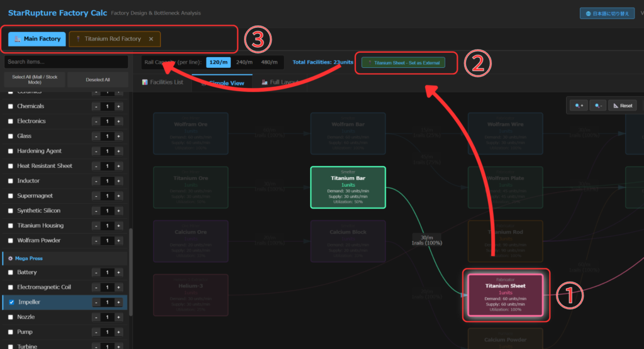Image resolution: width=644 pixels, height=349 pixels.
Task: Close the Titanium Rod Factory tab
Action: [151, 39]
